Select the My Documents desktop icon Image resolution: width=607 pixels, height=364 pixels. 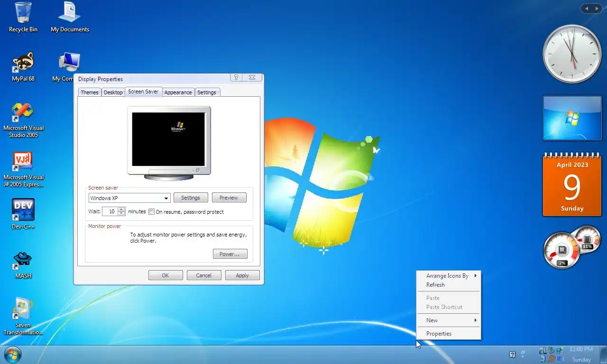point(70,17)
